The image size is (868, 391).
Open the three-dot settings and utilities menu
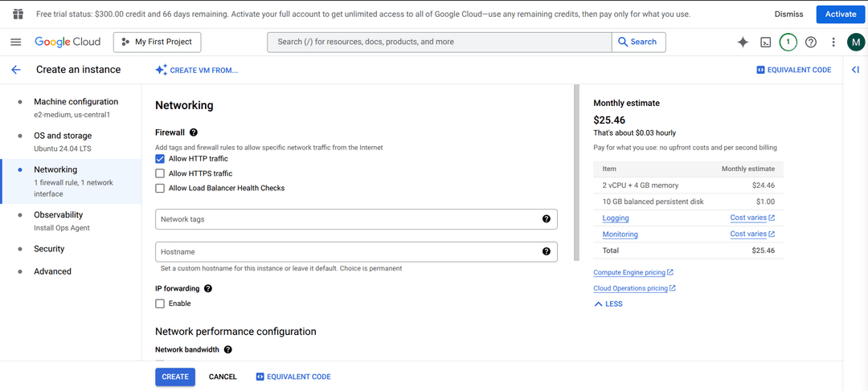[x=833, y=42]
